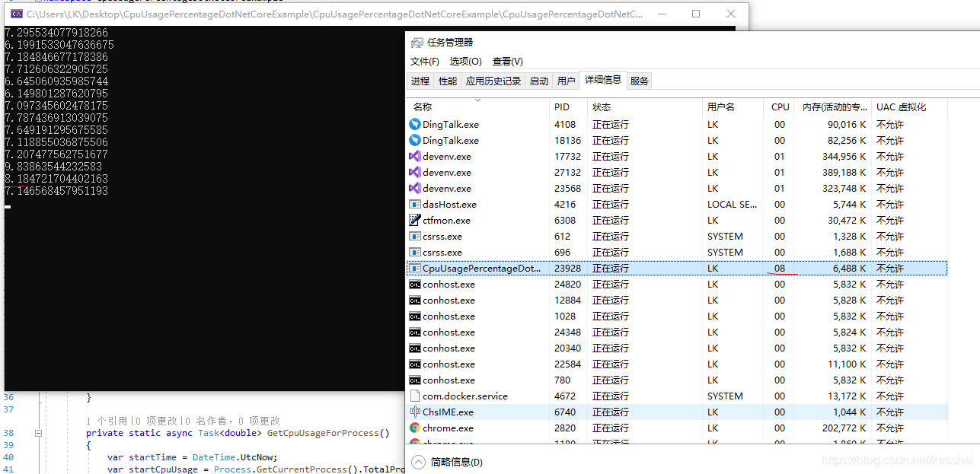This screenshot has height=474, width=980.
Task: Click the DingTalk.exe icon for PID 4108
Action: pos(415,124)
